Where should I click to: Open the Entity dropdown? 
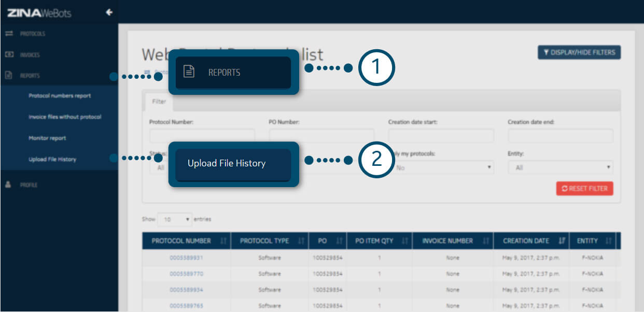[x=560, y=168]
